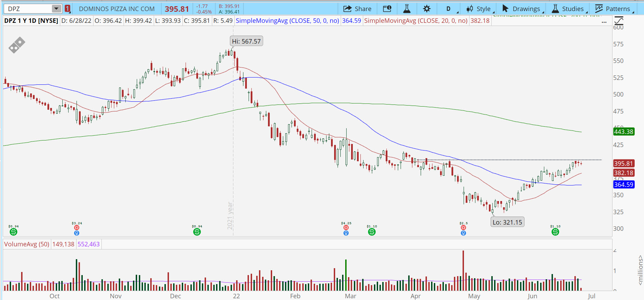Click the C: 395.81 close value
Image resolution: width=644 pixels, height=300 pixels.
coord(197,21)
